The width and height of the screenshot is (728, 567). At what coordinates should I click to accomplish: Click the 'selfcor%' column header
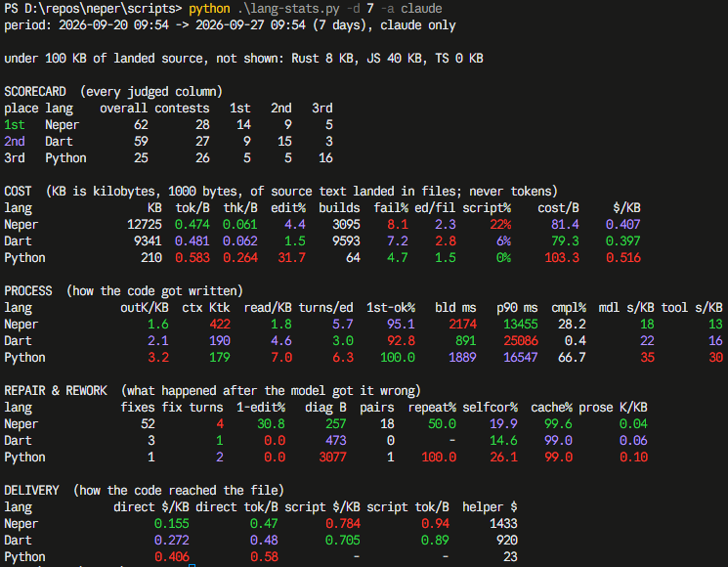pos(490,408)
